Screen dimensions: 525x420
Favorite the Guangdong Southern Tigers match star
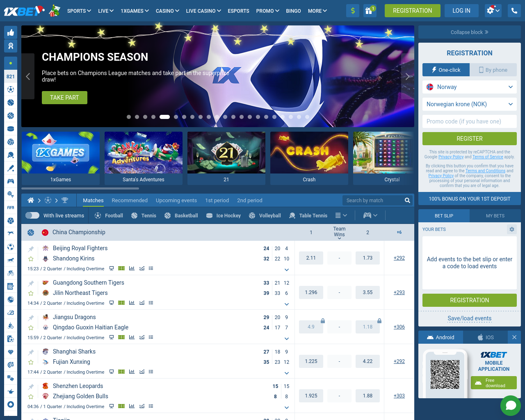(x=31, y=293)
